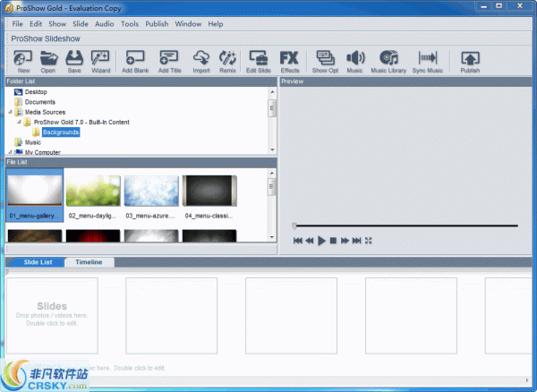The image size is (537, 392).
Task: Save the show via Save icon
Action: click(x=74, y=62)
